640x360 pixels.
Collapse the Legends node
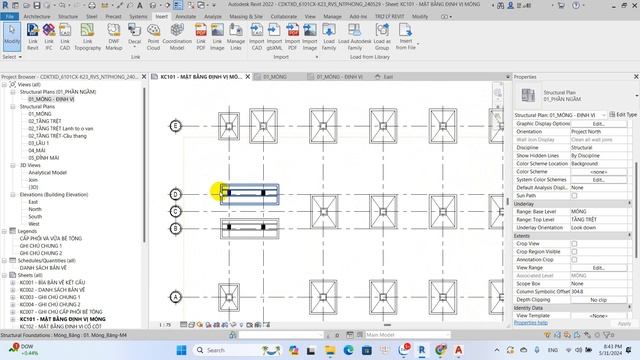[4, 231]
